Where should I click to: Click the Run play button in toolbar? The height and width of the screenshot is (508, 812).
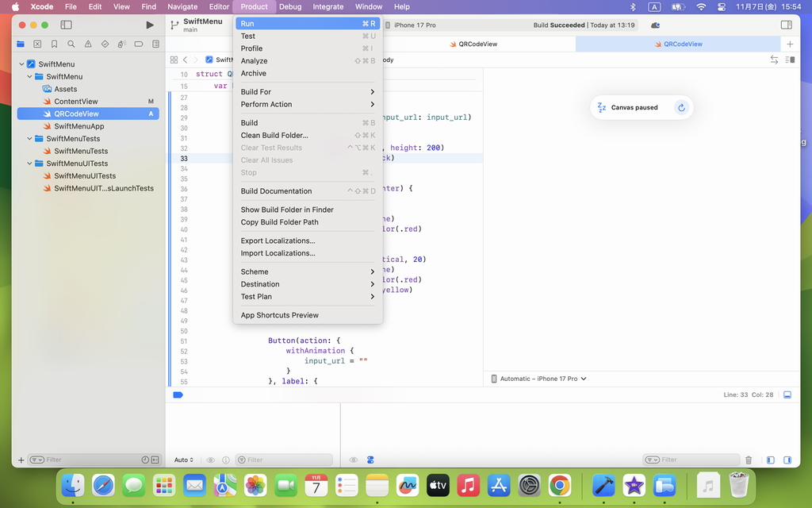(x=150, y=25)
